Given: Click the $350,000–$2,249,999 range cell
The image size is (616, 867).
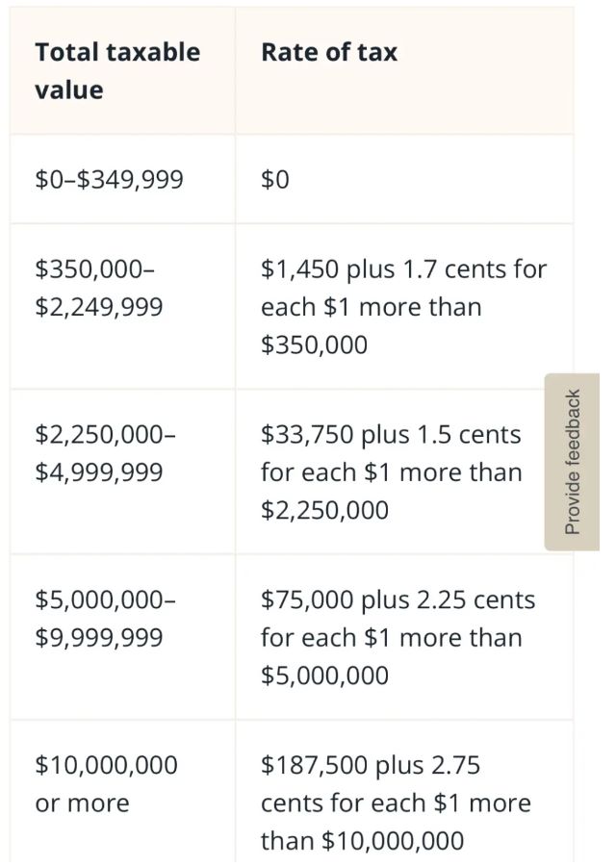Looking at the screenshot, I should pos(123,306).
